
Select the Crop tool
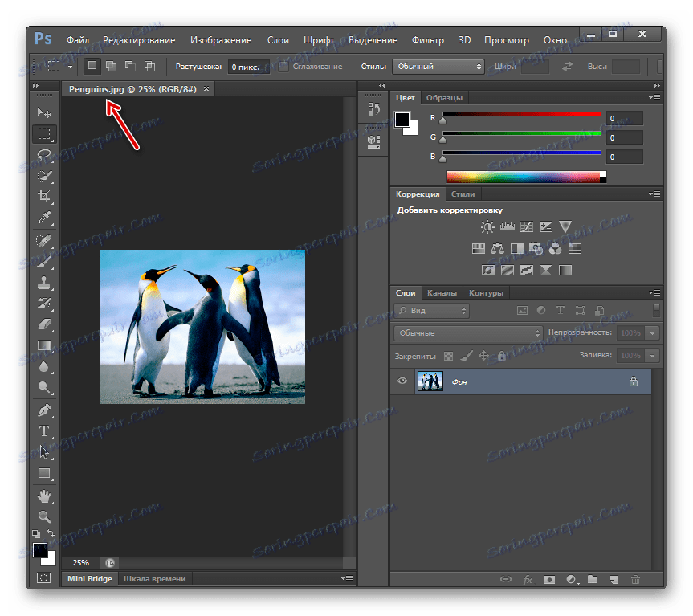click(x=43, y=196)
